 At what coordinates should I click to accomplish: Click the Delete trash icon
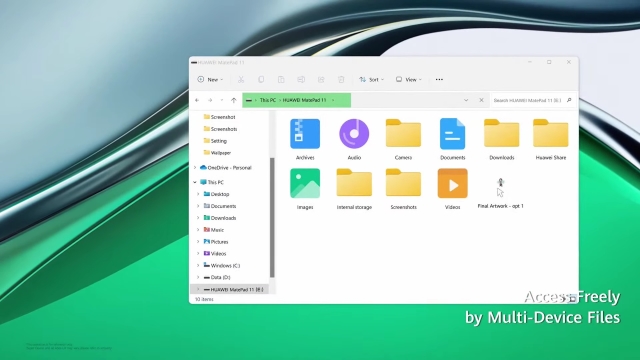(x=341, y=80)
